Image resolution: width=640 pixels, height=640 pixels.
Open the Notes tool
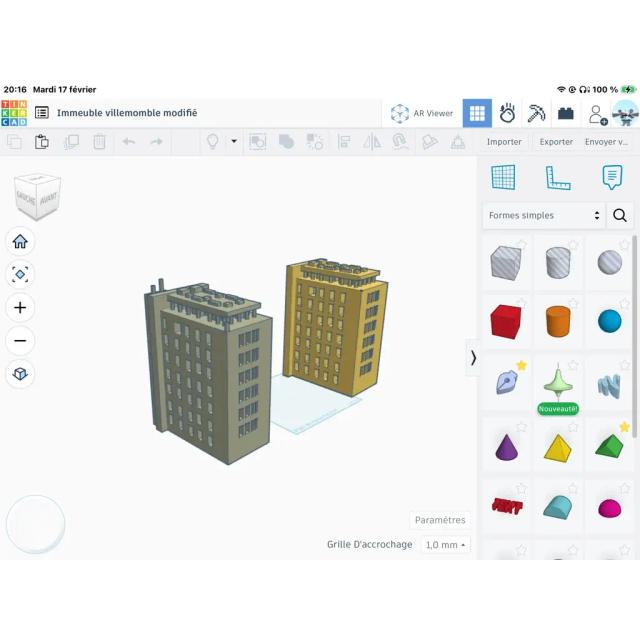point(612,177)
